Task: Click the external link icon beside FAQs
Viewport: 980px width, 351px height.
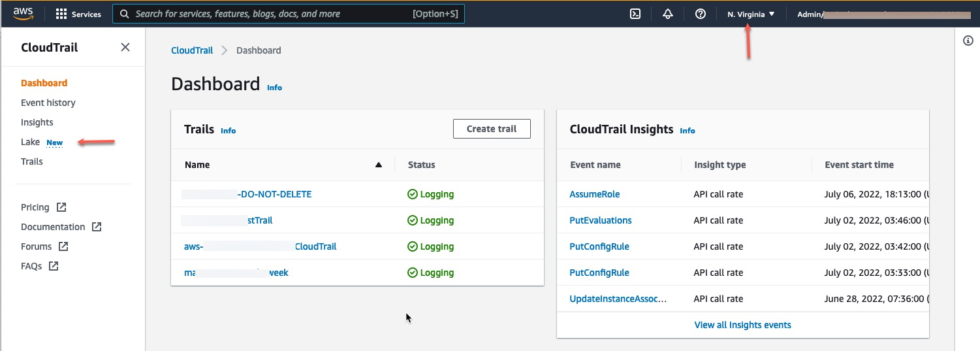Action: click(x=54, y=266)
